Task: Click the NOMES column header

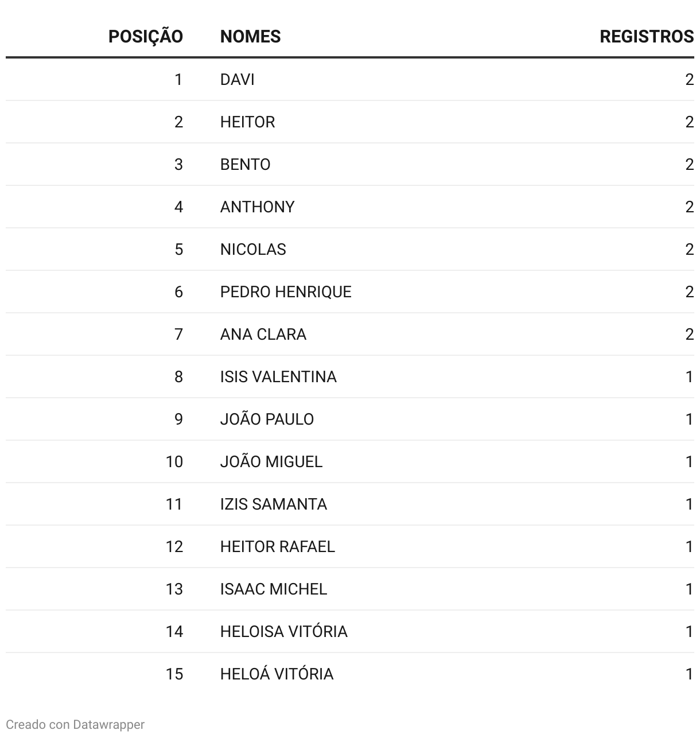Action: [250, 37]
